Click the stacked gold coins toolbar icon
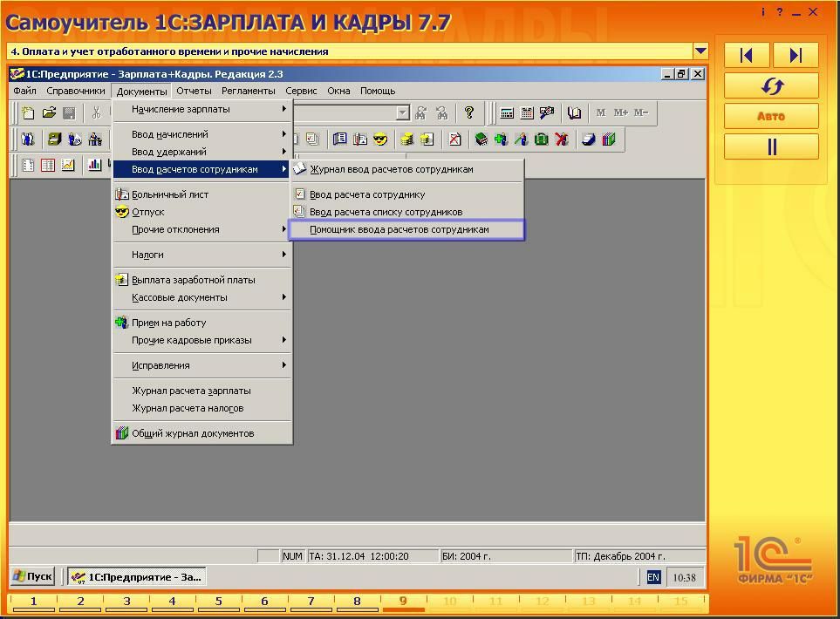The height and width of the screenshot is (619, 840). coord(407,139)
